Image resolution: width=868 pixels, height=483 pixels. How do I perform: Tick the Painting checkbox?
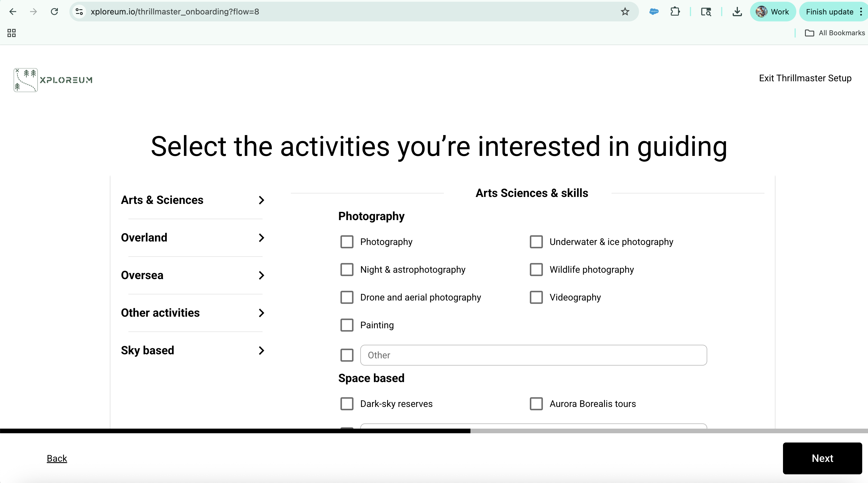tap(347, 325)
